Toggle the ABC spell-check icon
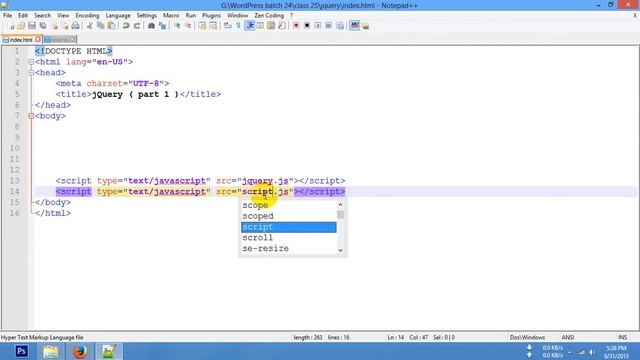Screen dimensions: 640x360 (354, 26)
